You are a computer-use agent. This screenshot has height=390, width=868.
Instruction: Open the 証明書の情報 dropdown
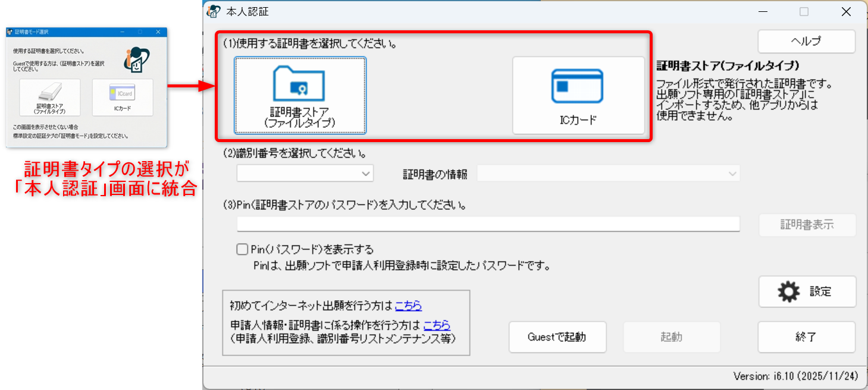608,174
